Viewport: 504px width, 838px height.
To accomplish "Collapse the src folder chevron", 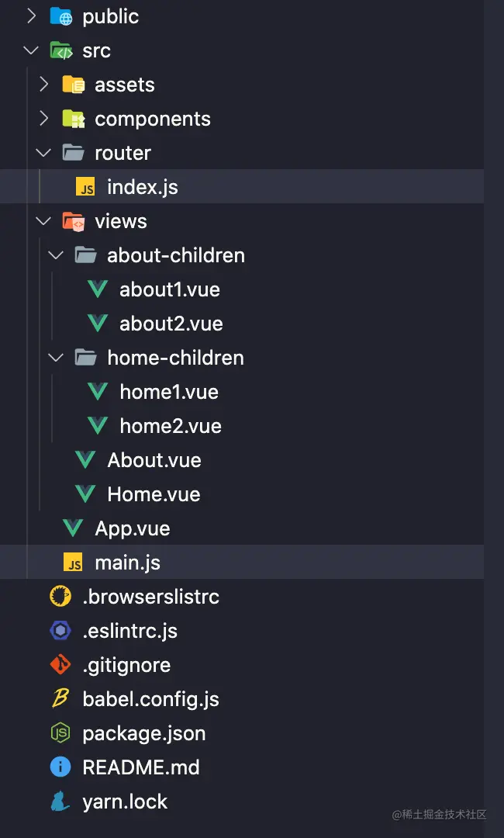I will point(31,50).
